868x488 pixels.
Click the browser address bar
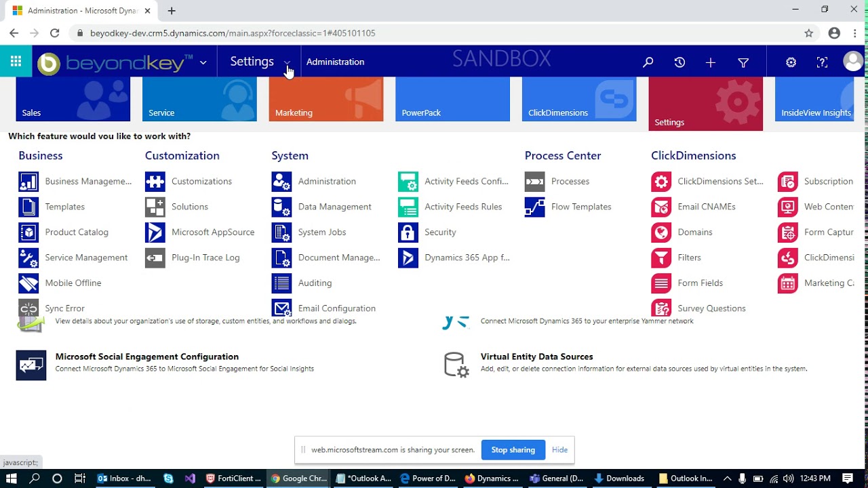point(434,33)
